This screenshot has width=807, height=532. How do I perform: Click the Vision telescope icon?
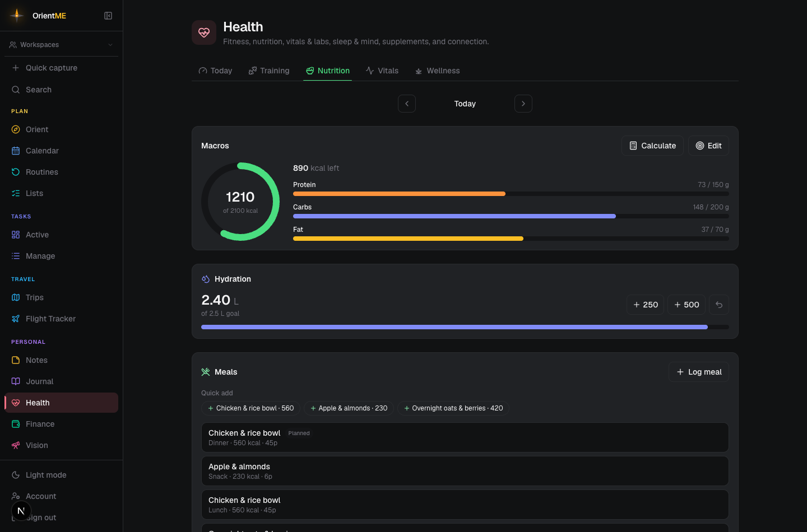tap(16, 445)
